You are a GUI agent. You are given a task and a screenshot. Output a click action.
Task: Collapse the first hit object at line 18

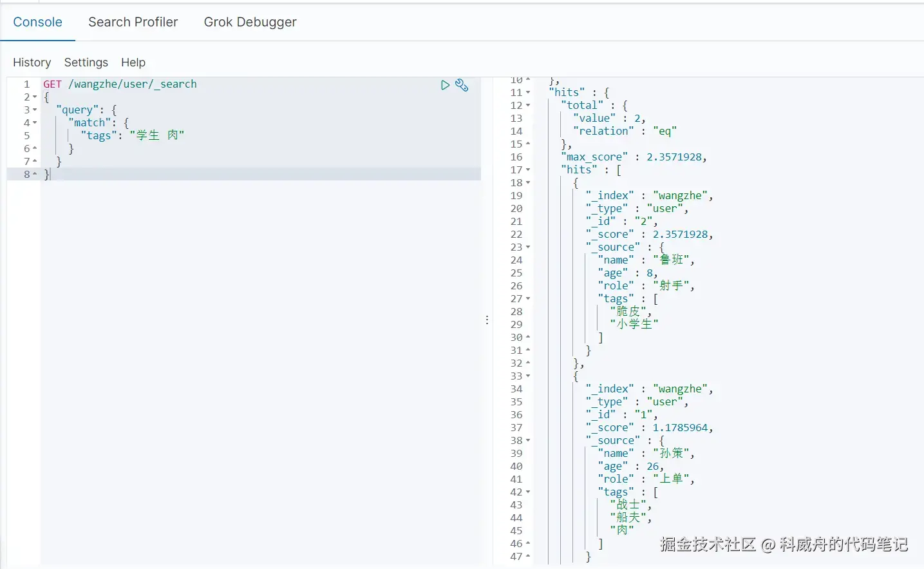click(528, 183)
